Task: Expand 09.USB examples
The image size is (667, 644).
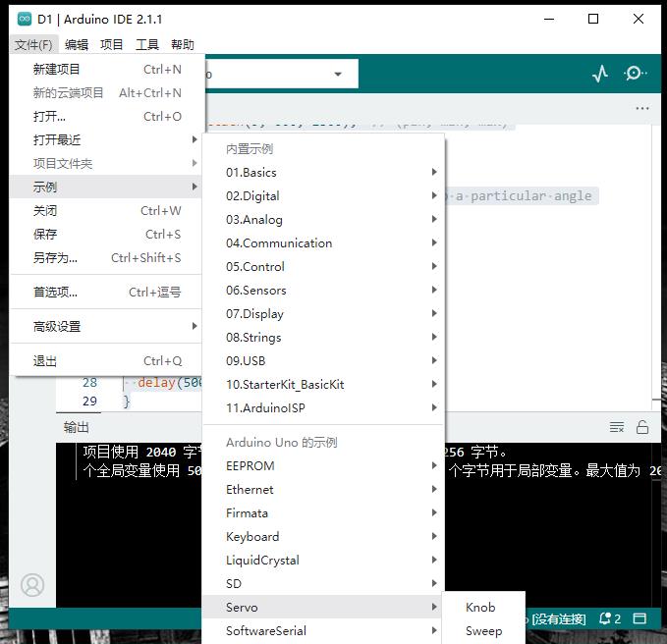Action: [x=323, y=361]
